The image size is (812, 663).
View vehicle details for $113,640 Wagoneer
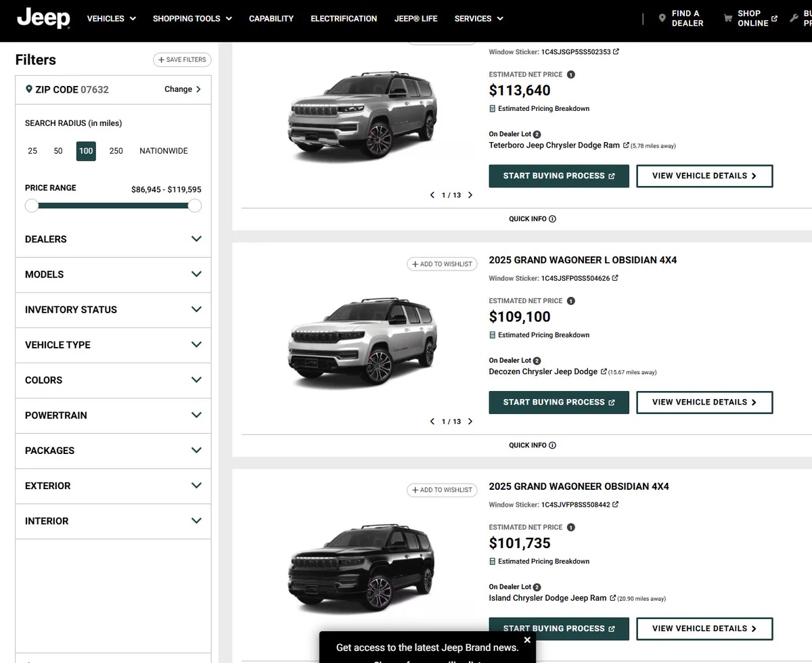(704, 176)
